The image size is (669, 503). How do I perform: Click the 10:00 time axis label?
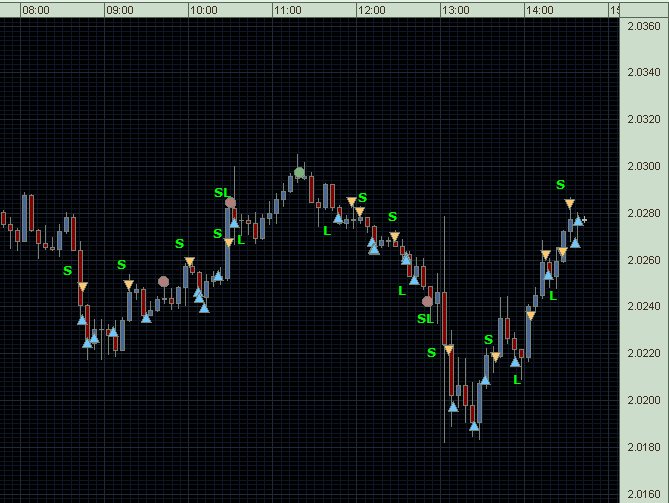204,10
